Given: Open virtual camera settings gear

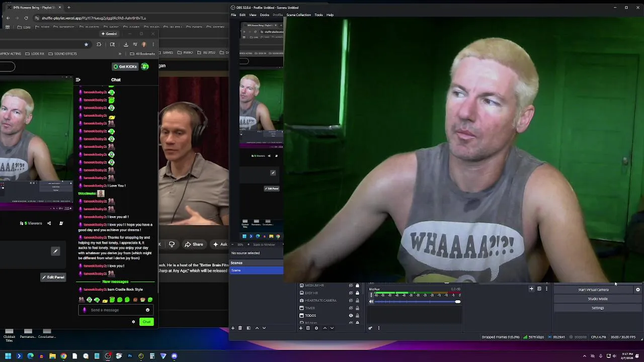Looking at the screenshot, I should pos(638,290).
